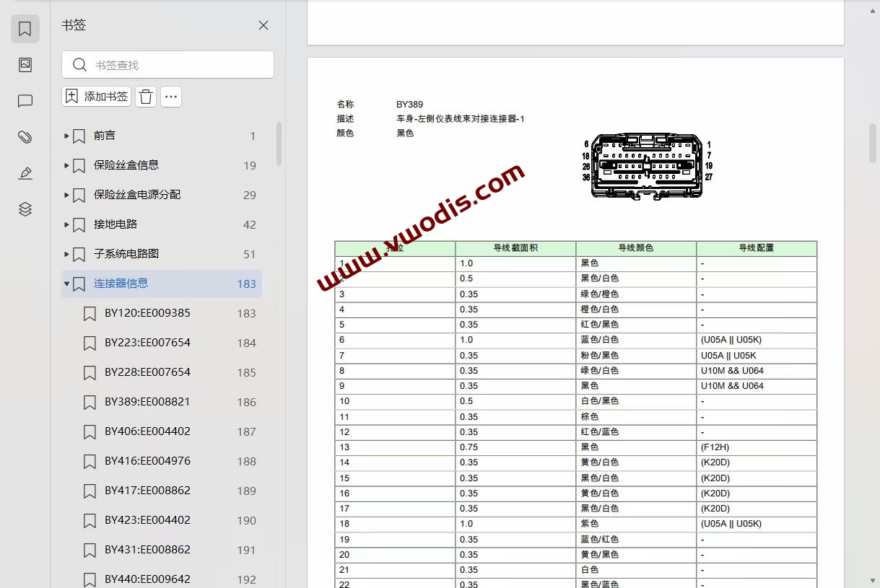Screen dimensions: 880x588
Task: Collapse the 连接器信息 bookmark section
Action: pyautogui.click(x=66, y=283)
